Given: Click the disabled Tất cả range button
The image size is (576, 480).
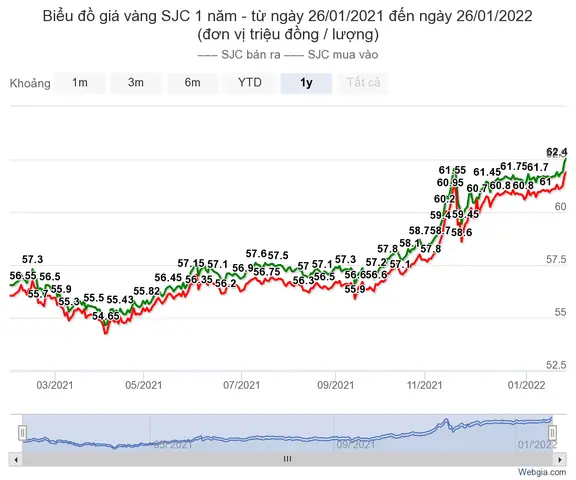Looking at the screenshot, I should tap(363, 83).
